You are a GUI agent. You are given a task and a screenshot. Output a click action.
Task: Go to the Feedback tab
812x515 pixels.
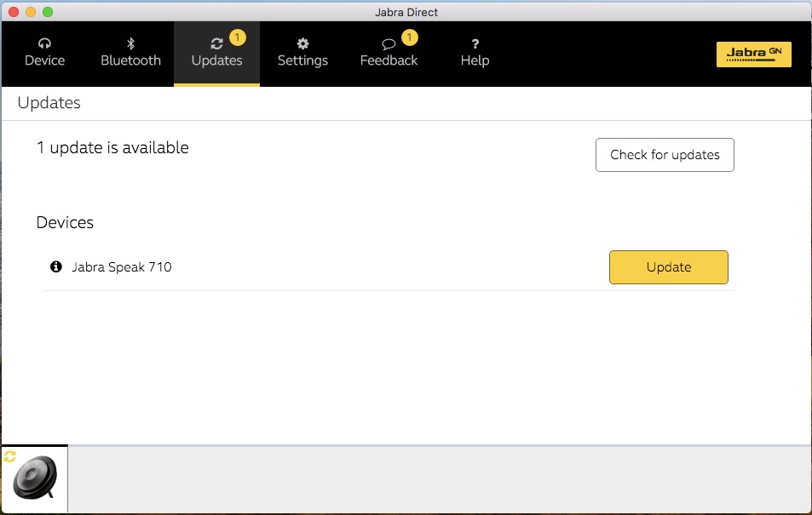[389, 54]
